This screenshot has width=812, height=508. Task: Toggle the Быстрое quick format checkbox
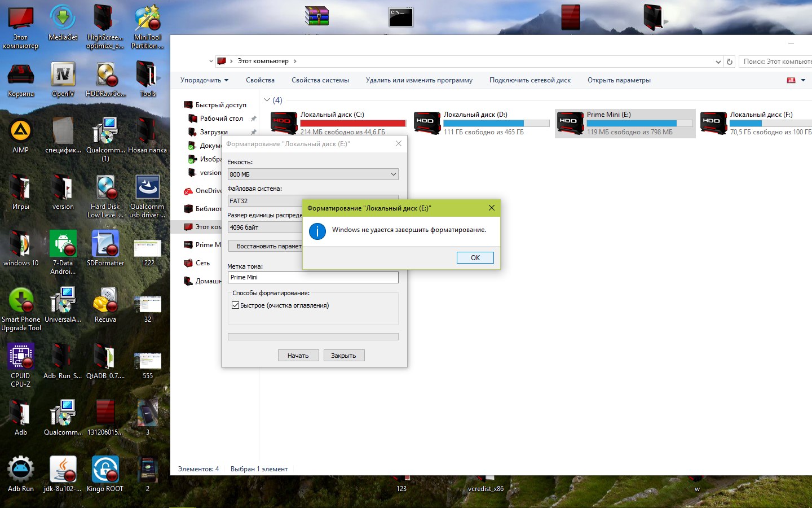236,305
